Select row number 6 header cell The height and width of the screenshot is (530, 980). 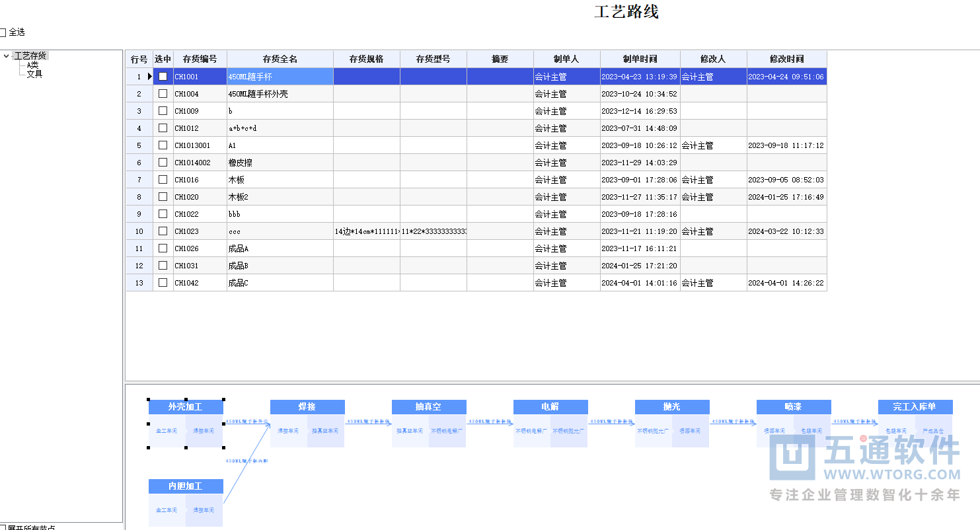click(139, 163)
